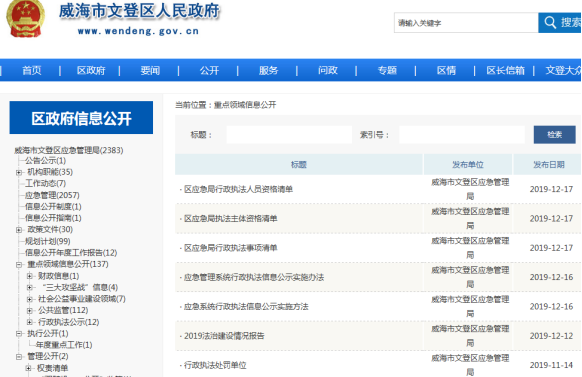The height and width of the screenshot is (377, 582).
Task: Select 工作动态(7) tree item
Action: 45,183
